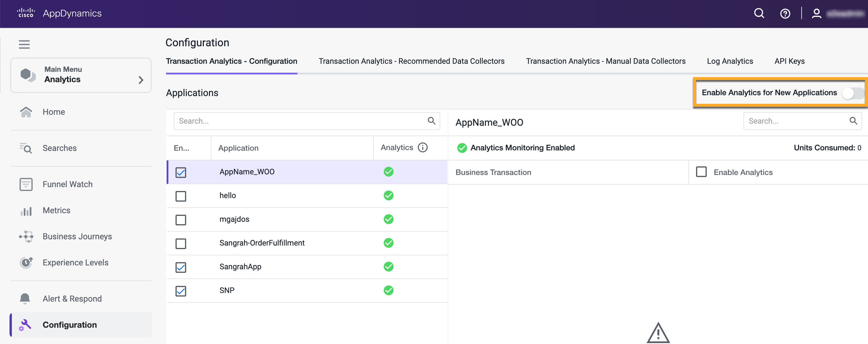Check the mgajdos application checkbox

coord(181,220)
